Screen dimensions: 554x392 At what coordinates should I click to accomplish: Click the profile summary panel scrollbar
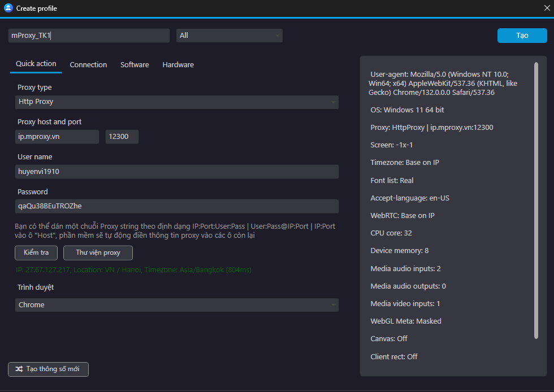click(x=536, y=201)
